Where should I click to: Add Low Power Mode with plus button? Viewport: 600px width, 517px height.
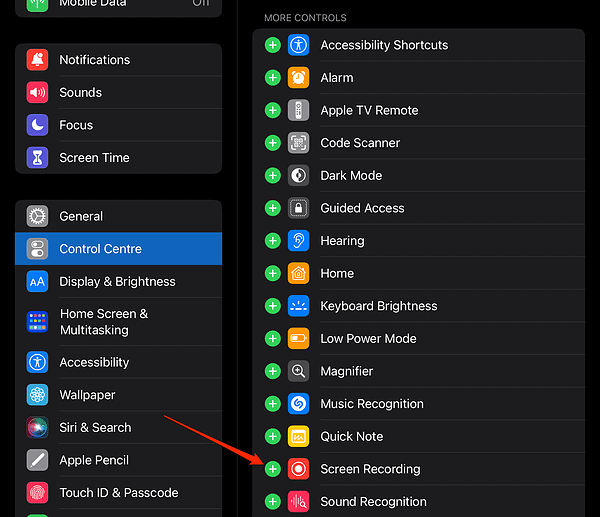[272, 339]
